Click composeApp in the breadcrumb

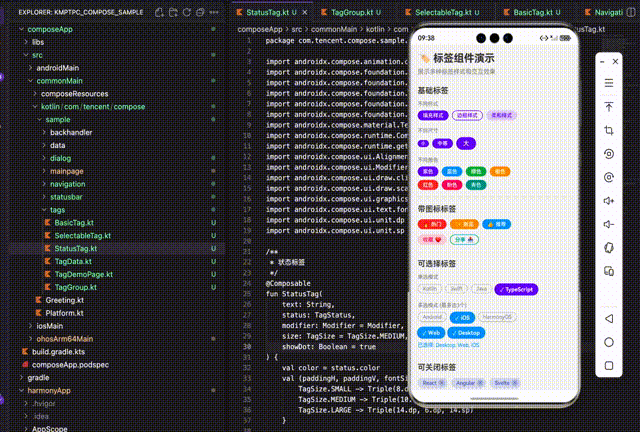click(x=260, y=29)
